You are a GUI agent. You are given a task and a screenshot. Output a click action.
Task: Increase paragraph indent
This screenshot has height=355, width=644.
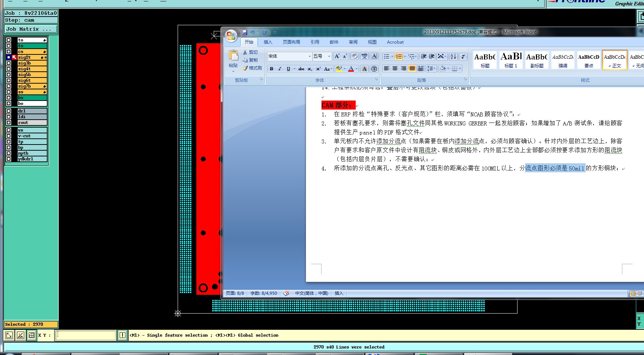click(x=432, y=56)
